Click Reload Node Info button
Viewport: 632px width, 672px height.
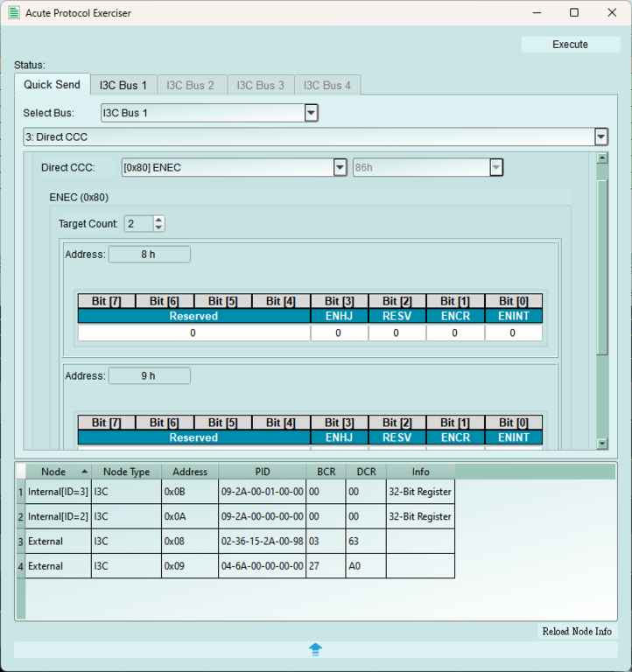(577, 632)
